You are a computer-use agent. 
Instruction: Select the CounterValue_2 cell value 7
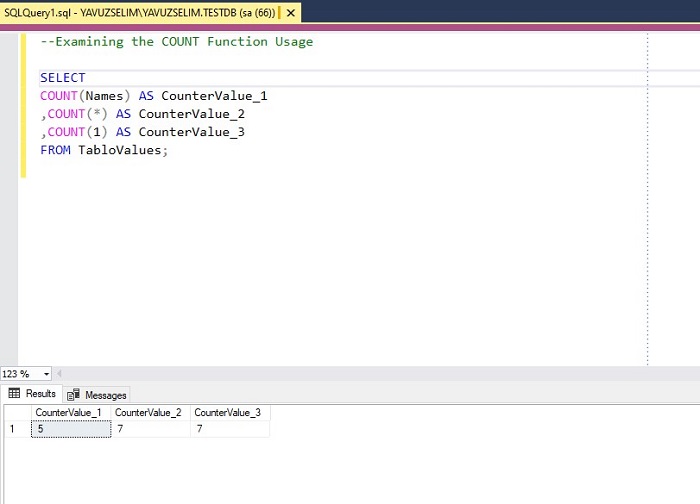(x=151, y=429)
